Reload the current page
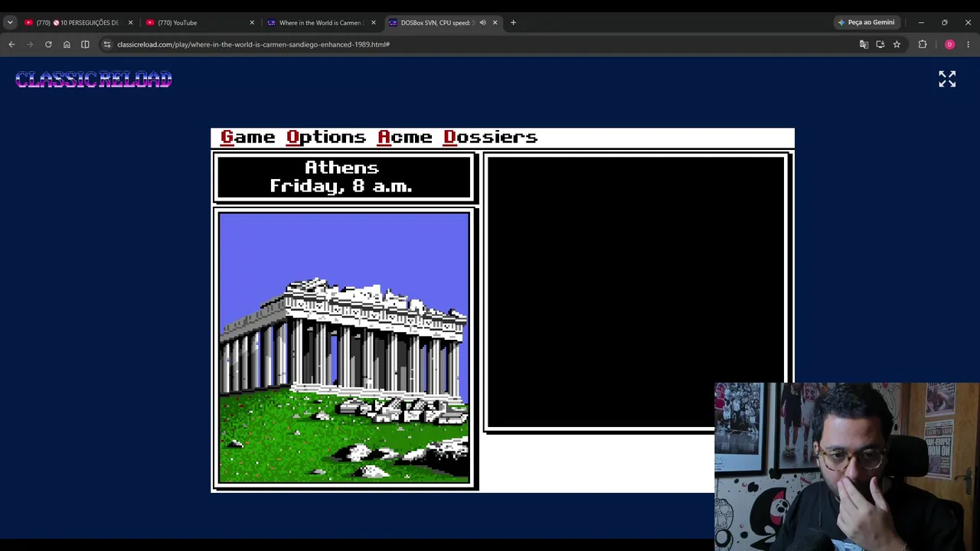The height and width of the screenshot is (551, 980). (48, 44)
